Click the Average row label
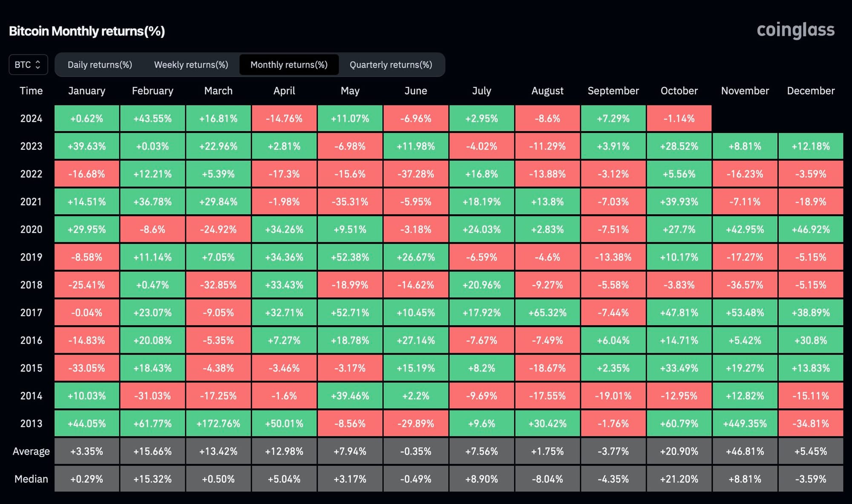 tap(31, 451)
